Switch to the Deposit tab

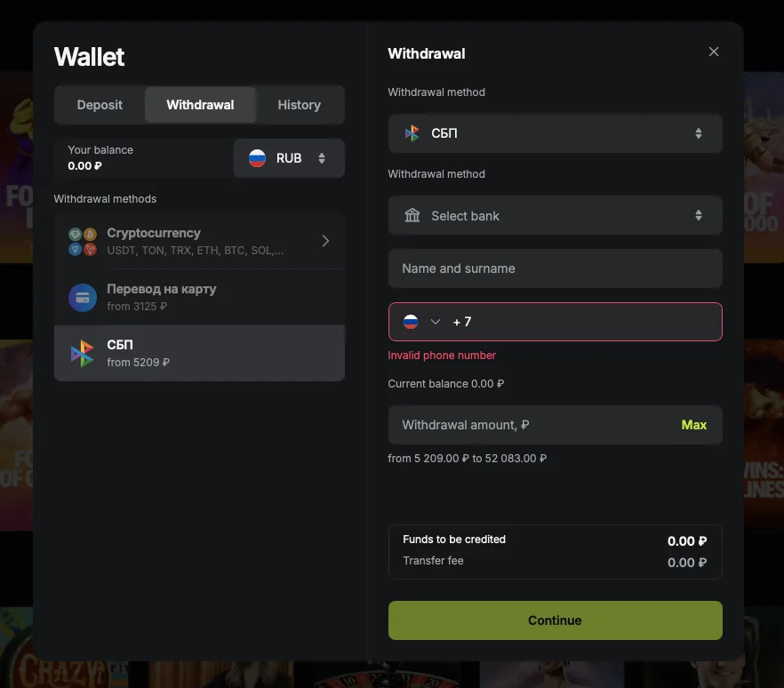(x=100, y=105)
